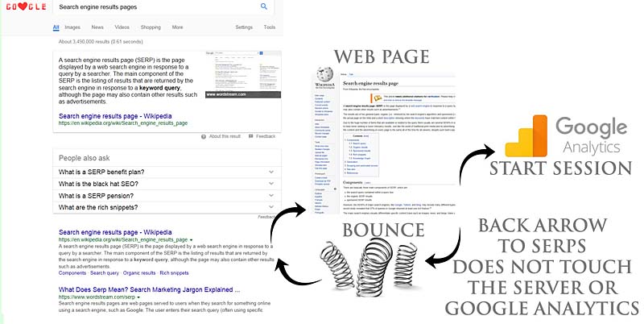Click the results count text
Screen dimensions: 644x324
(x=101, y=42)
